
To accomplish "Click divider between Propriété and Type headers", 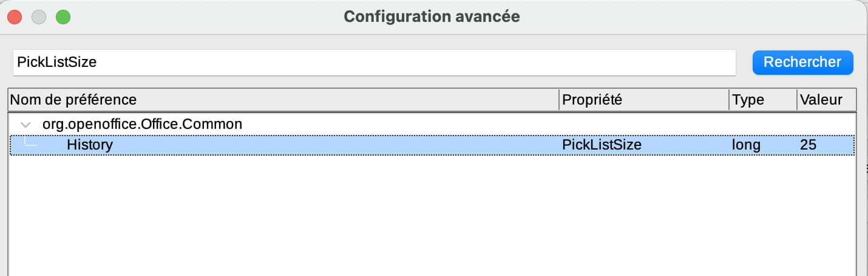I will [x=729, y=99].
